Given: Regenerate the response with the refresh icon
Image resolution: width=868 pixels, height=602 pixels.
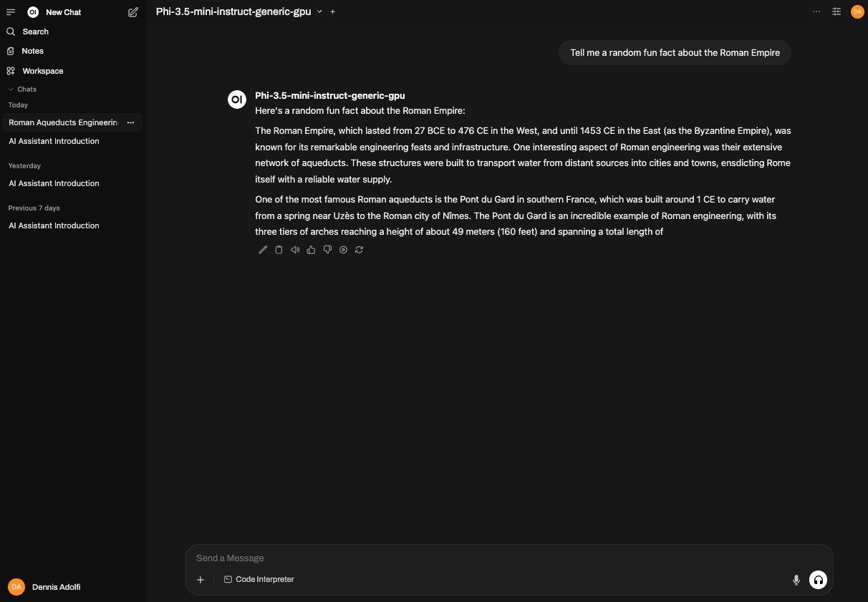Looking at the screenshot, I should coord(359,250).
